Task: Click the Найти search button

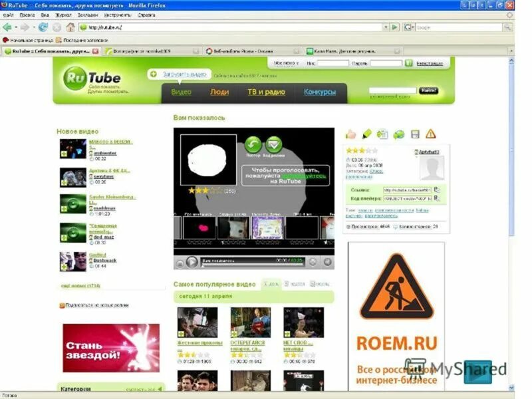Action: [428, 90]
